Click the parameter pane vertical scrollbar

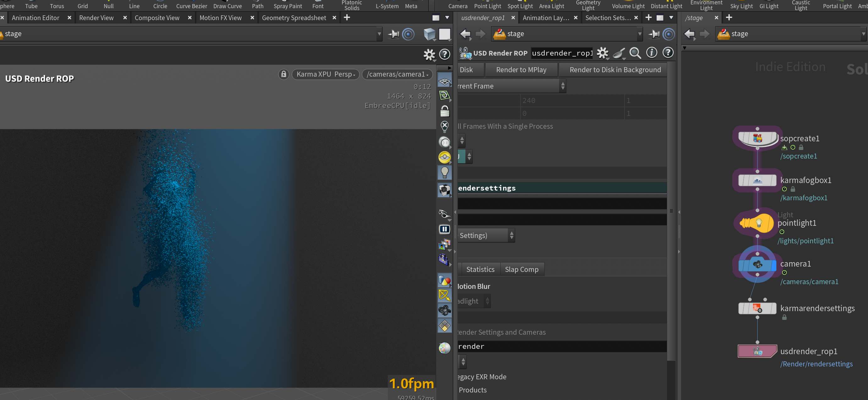click(671, 211)
